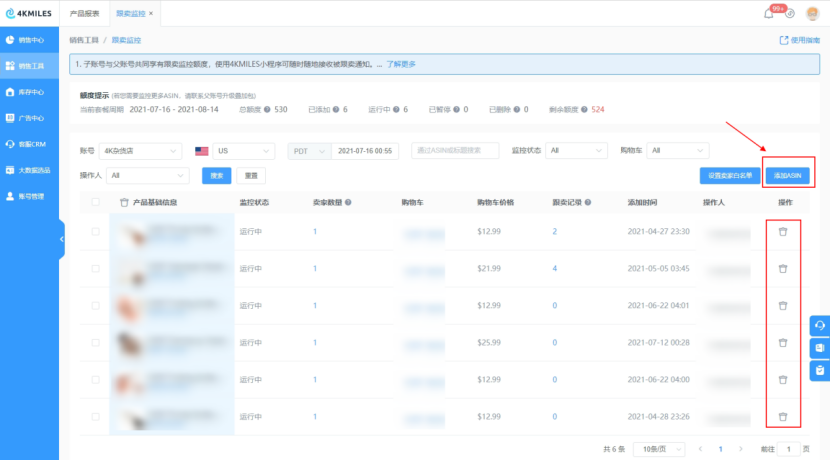This screenshot has width=830, height=461.
Task: Open the notification bell icon
Action: pyautogui.click(x=769, y=14)
